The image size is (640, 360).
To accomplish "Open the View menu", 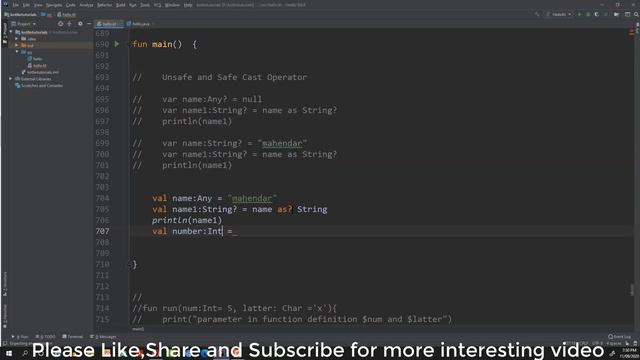I will [38, 5].
